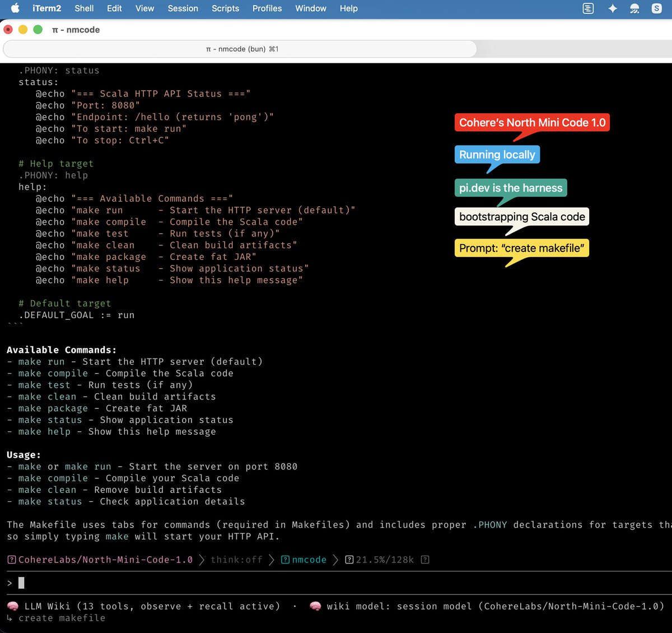672x633 pixels.
Task: Click the icon before nmcode in status line
Action: [285, 560]
